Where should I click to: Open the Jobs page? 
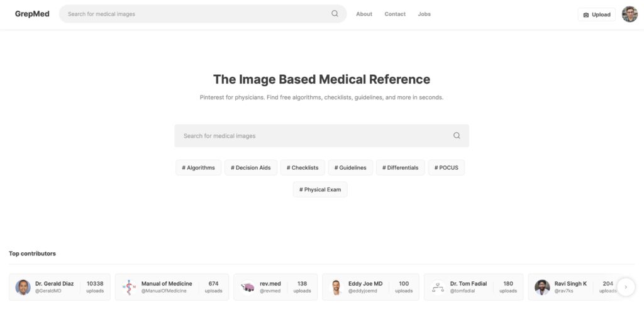coord(425,14)
